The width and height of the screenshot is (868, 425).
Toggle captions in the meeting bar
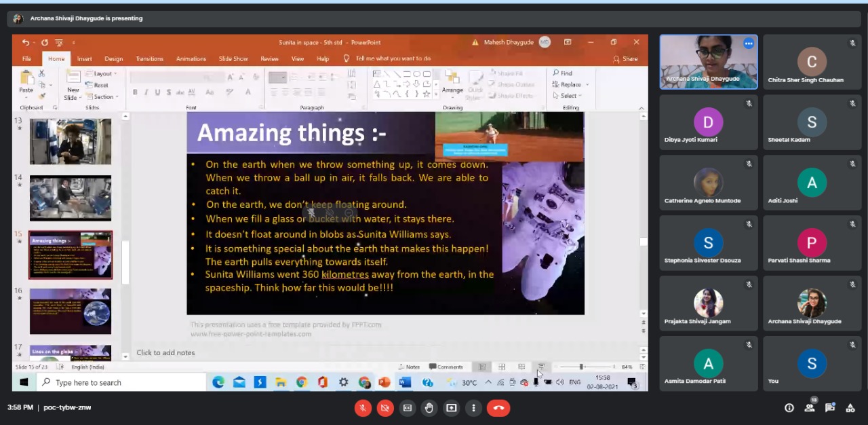pos(408,408)
